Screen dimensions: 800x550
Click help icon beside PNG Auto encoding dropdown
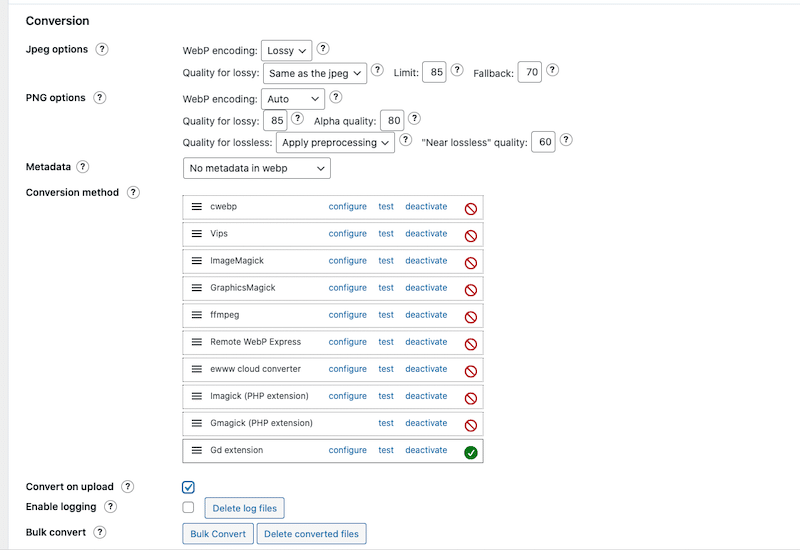pos(336,97)
